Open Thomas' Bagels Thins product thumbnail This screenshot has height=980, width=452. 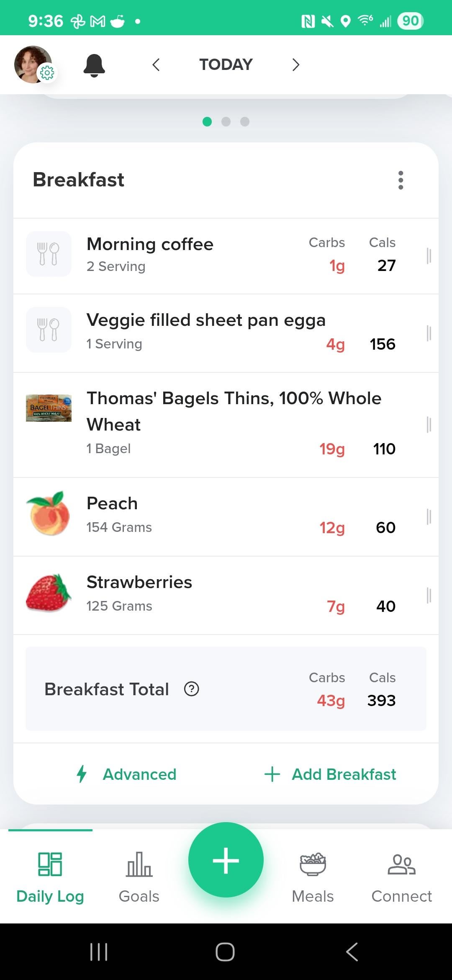pyautogui.click(x=49, y=408)
